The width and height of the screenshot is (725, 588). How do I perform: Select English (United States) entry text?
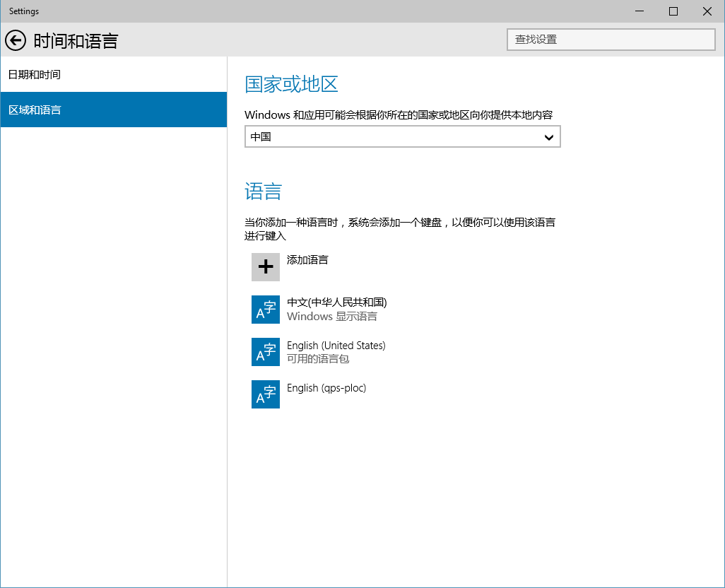(336, 346)
